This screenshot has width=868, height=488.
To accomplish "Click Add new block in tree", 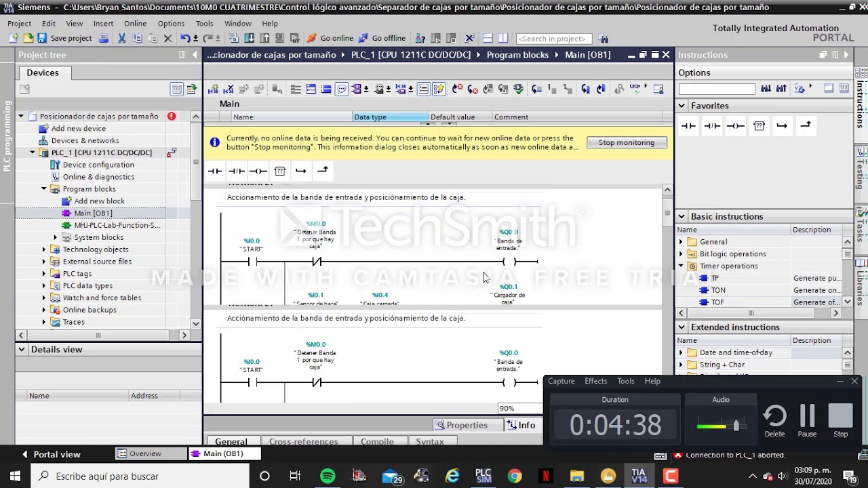I will coord(99,201).
